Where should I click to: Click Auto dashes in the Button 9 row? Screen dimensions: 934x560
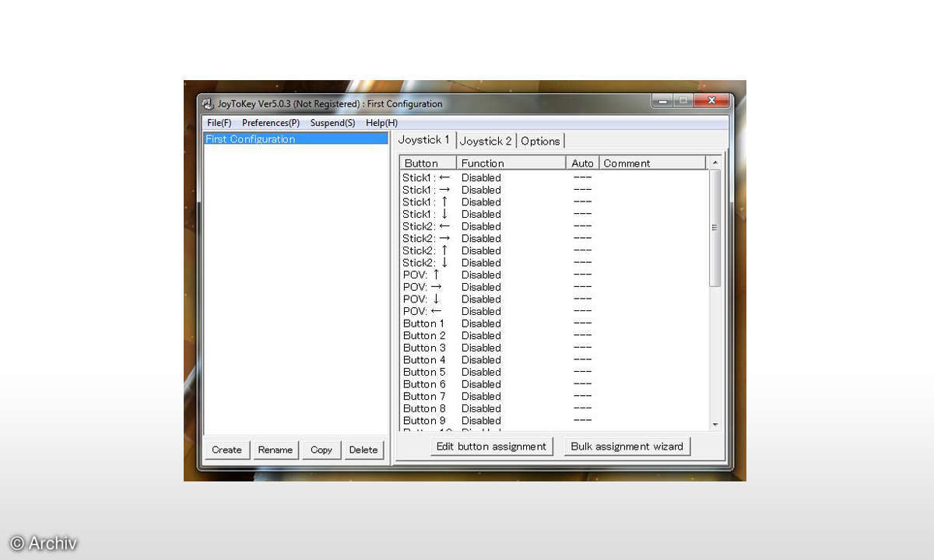pos(582,421)
